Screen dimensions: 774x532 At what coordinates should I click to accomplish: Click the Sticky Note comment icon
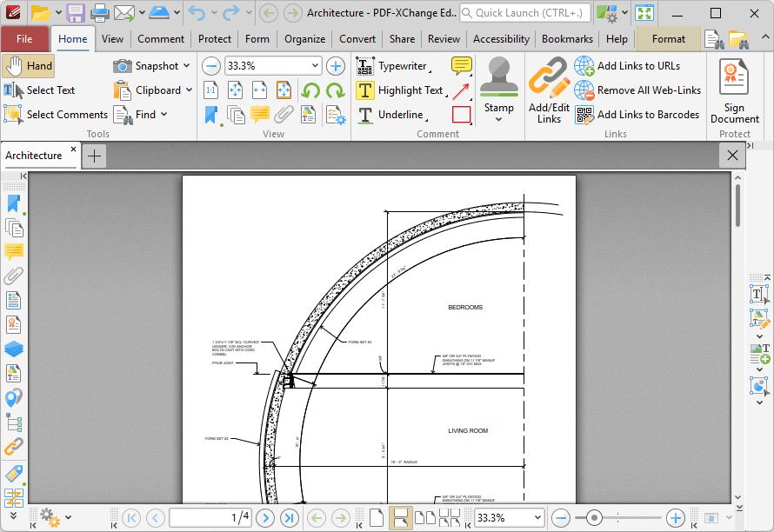[x=462, y=66]
